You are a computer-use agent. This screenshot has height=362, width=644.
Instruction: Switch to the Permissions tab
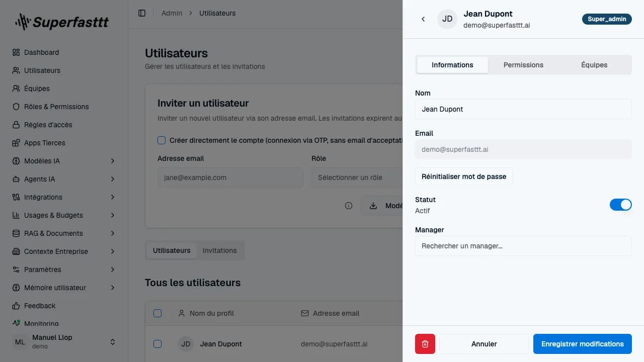[523, 65]
